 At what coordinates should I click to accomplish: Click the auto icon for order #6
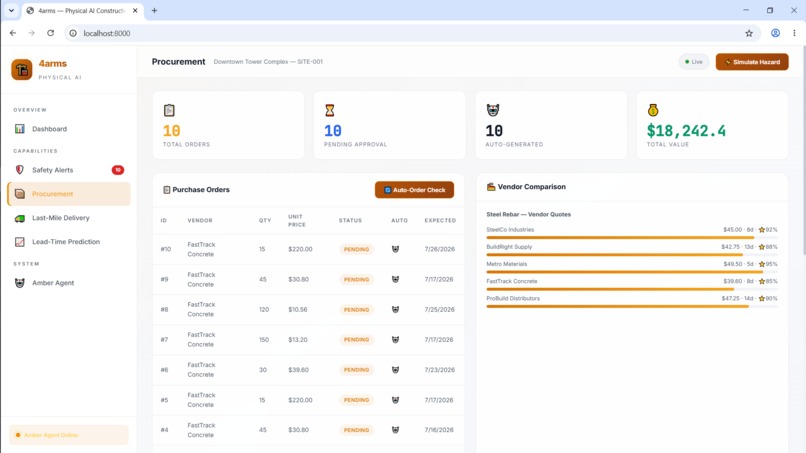click(x=395, y=370)
